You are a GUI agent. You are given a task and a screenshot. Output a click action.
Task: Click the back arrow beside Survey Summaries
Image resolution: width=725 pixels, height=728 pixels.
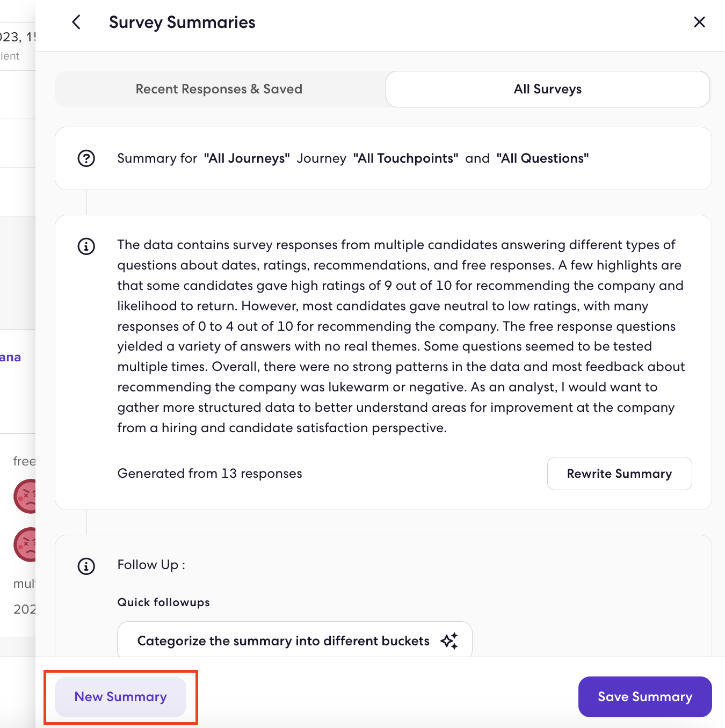click(x=76, y=22)
